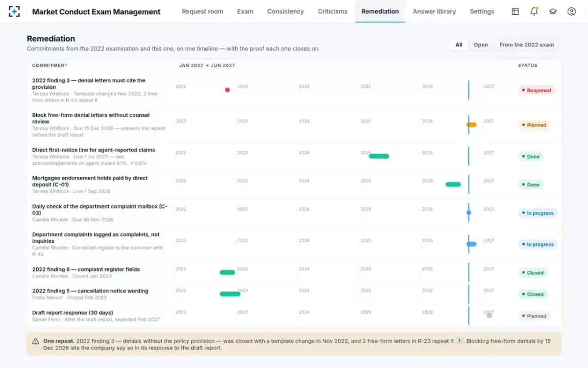Image resolution: width=588 pixels, height=368 pixels.
Task: Click 'Teresa Whitlock · Live 1 Sep 2026' detail
Action: click(x=71, y=191)
